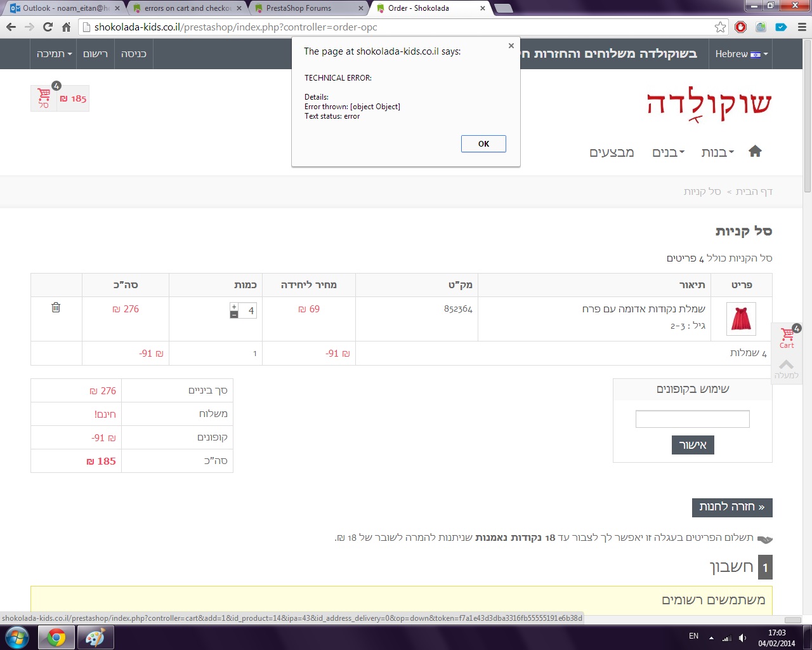Open the בנים boys menu
812x650 pixels.
tap(669, 152)
